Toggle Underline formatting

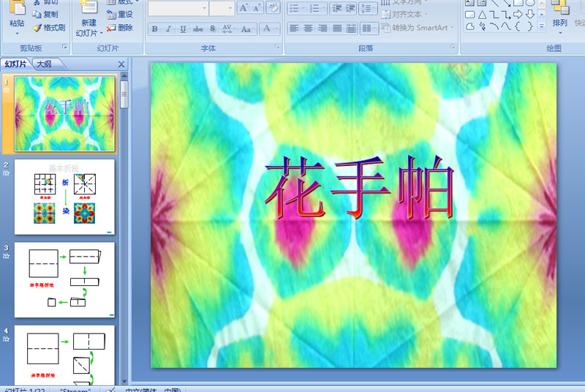[183, 29]
